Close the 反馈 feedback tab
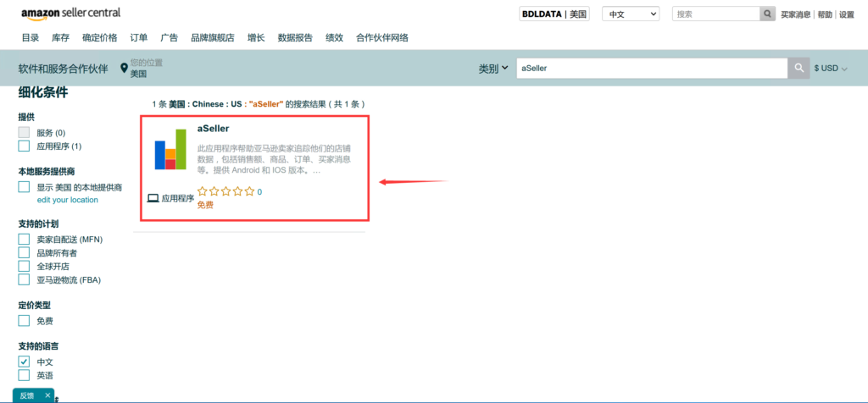Viewport: 868px width, 403px height. pos(47,395)
